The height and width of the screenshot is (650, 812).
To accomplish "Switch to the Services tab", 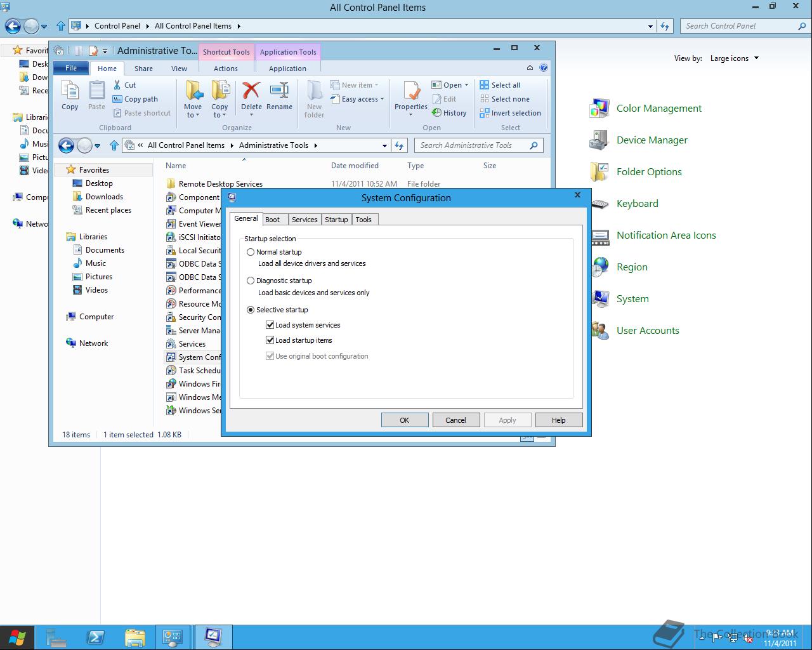I will coord(304,220).
